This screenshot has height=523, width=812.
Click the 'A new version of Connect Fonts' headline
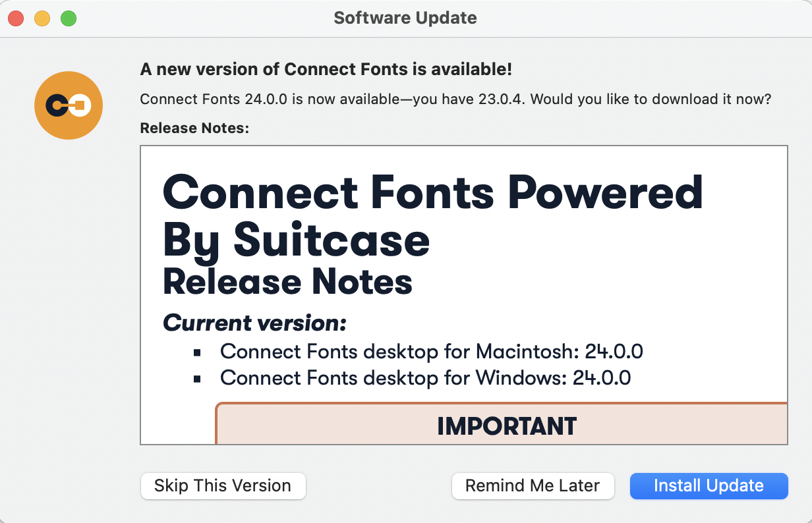point(327,69)
